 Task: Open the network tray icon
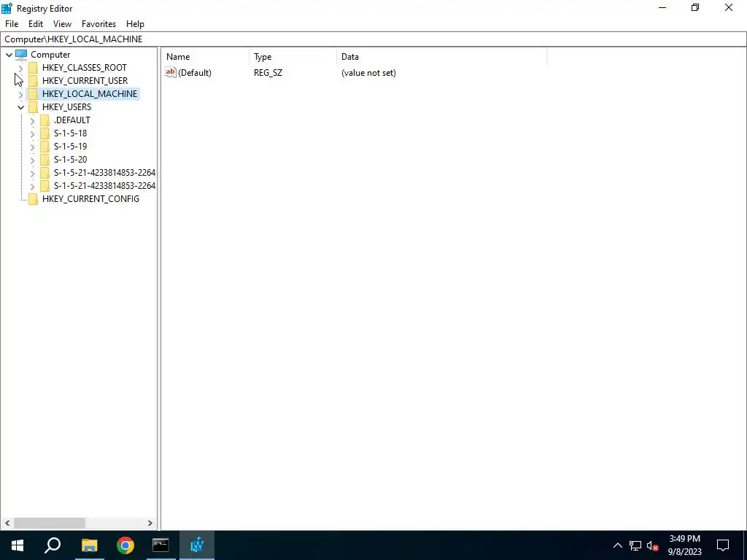[635, 545]
